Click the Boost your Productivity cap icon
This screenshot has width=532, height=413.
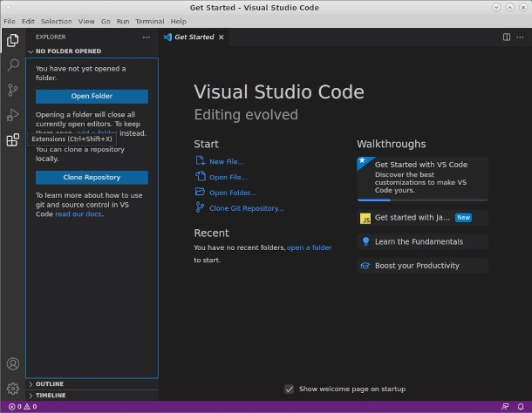pos(365,266)
